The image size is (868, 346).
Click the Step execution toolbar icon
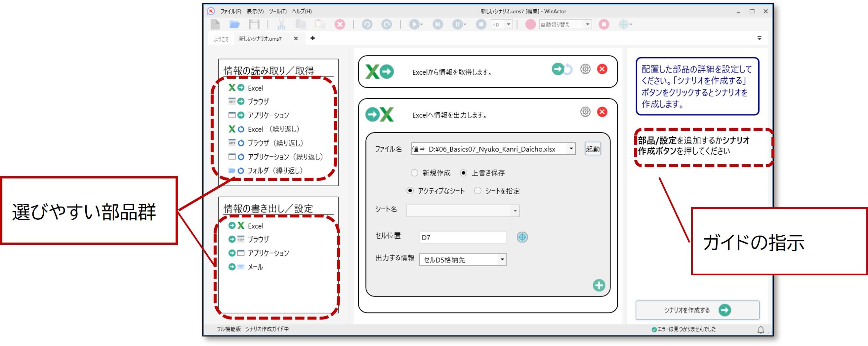pyautogui.click(x=438, y=24)
